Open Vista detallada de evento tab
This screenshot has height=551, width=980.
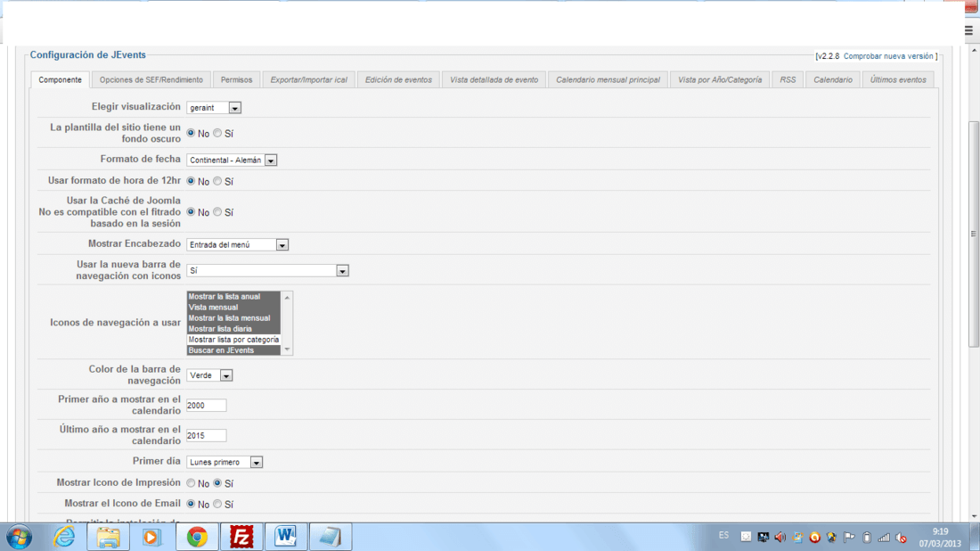(494, 80)
